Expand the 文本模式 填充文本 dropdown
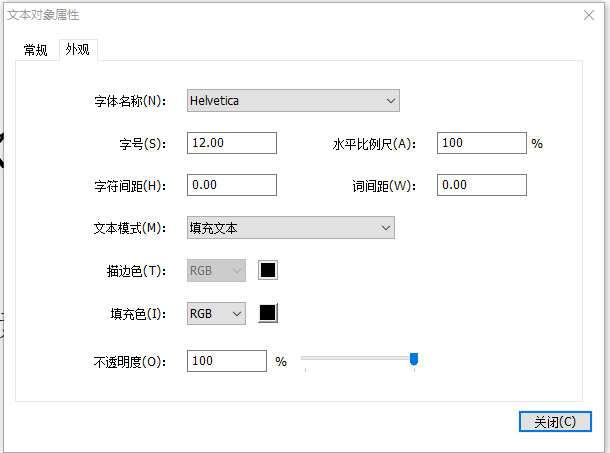 290,228
